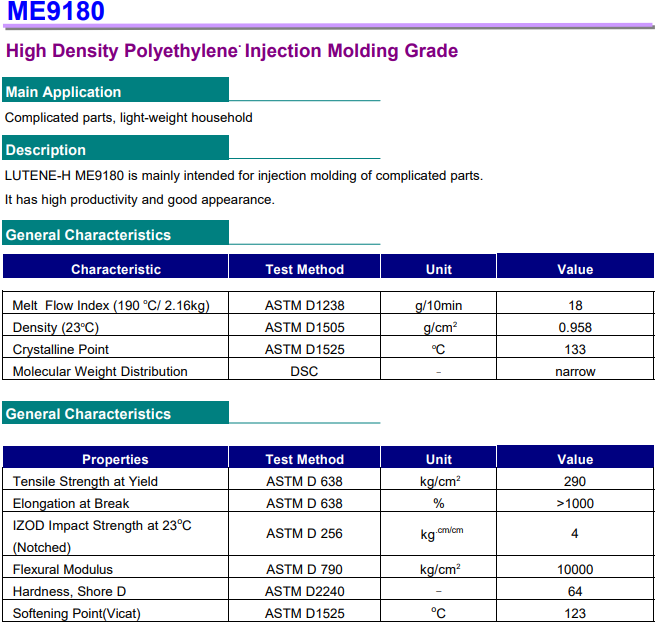Select the Melt Flow Index value 18
Viewport: 657px width, 625px height.
(x=575, y=305)
